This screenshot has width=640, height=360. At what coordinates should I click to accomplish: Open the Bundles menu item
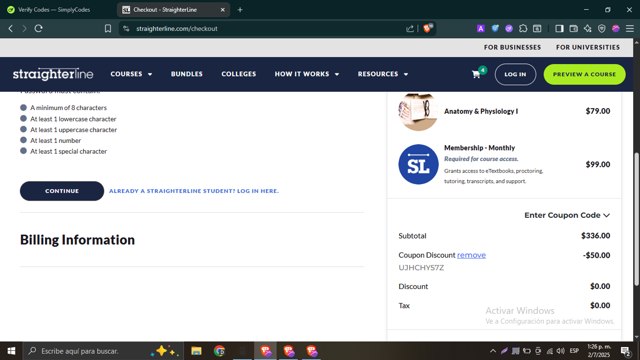tap(187, 74)
